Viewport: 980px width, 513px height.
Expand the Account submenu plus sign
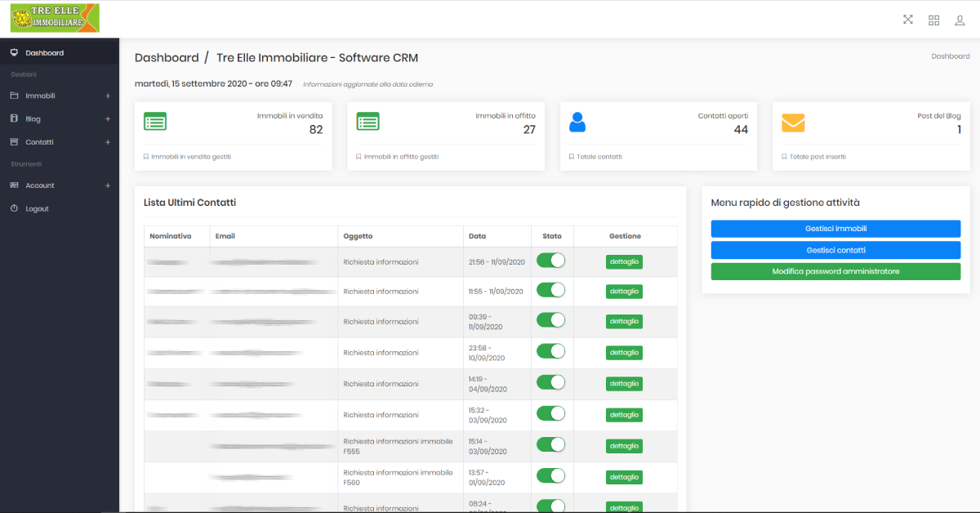coord(108,185)
